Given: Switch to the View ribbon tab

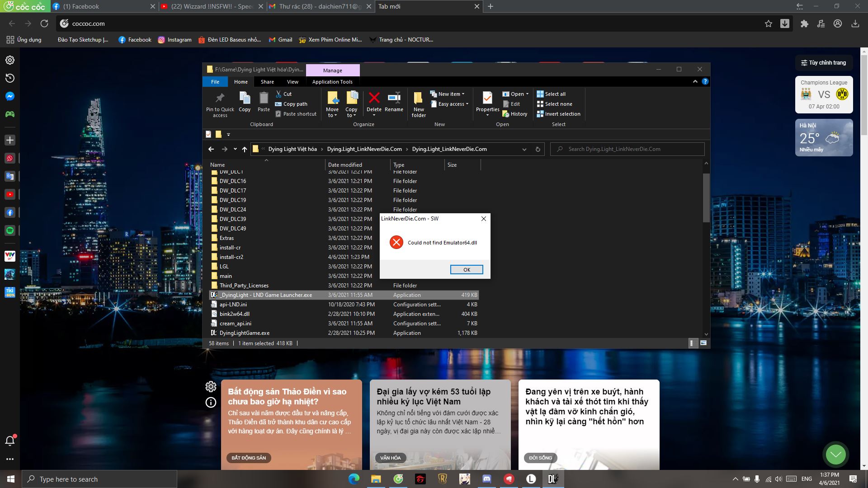Looking at the screenshot, I should coord(292,82).
